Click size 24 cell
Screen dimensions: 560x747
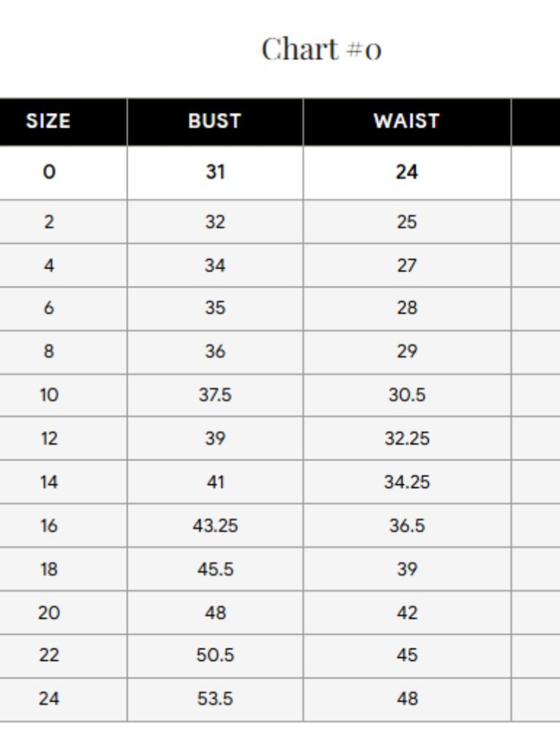[49, 698]
